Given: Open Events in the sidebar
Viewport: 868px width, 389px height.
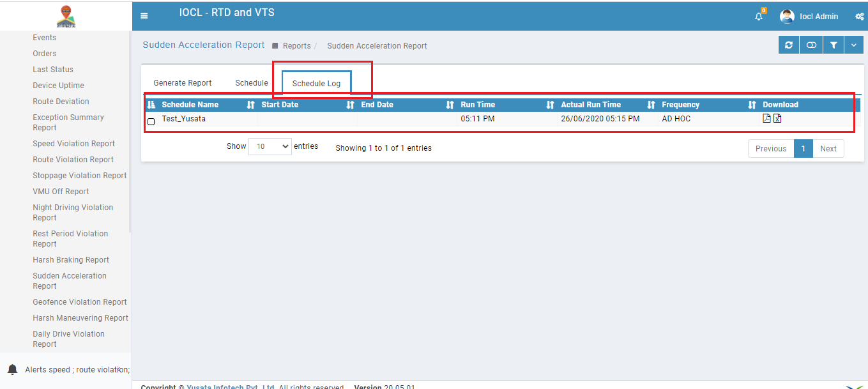Looking at the screenshot, I should (45, 38).
